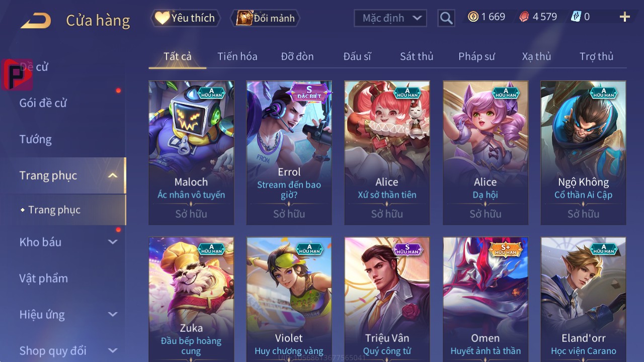The height and width of the screenshot is (362, 644).
Task: Open the Yêu thích heart favorites
Action: tap(186, 18)
